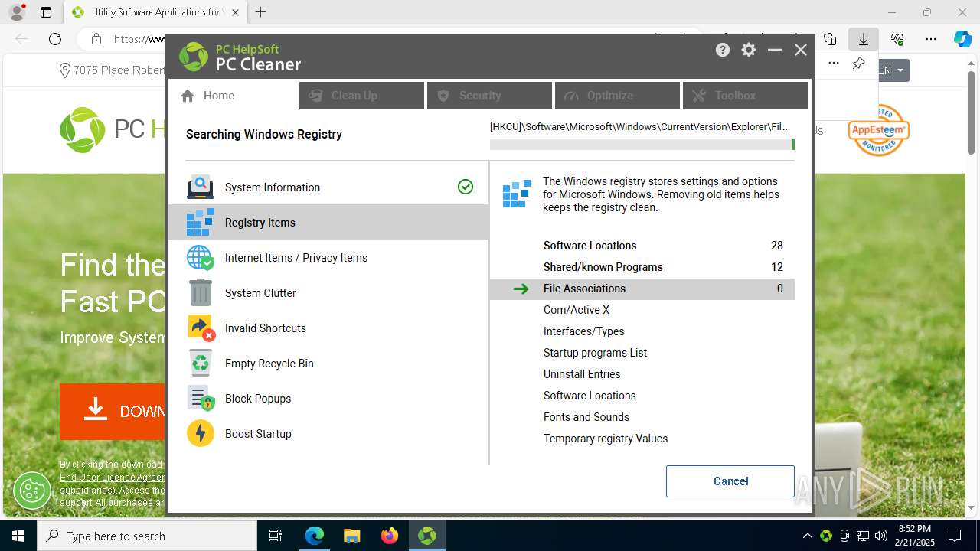The image size is (980, 551).
Task: Open PC Cleaner help question-mark icon
Action: [x=723, y=50]
